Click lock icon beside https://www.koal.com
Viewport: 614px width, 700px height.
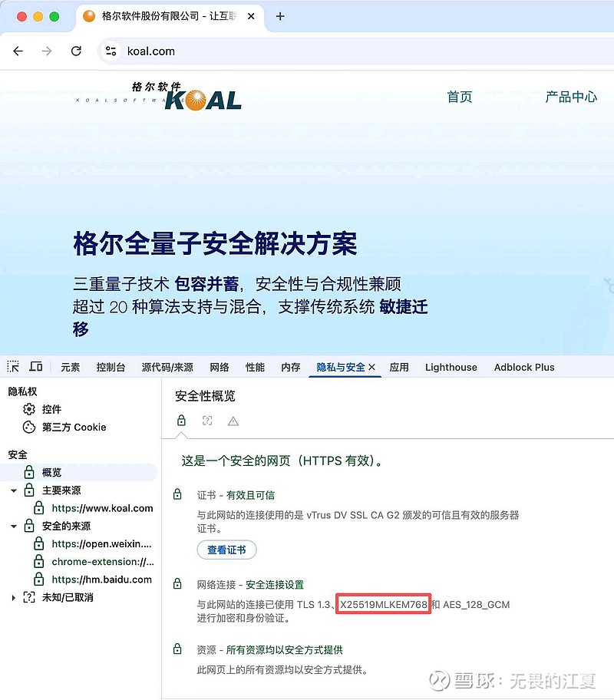point(39,507)
